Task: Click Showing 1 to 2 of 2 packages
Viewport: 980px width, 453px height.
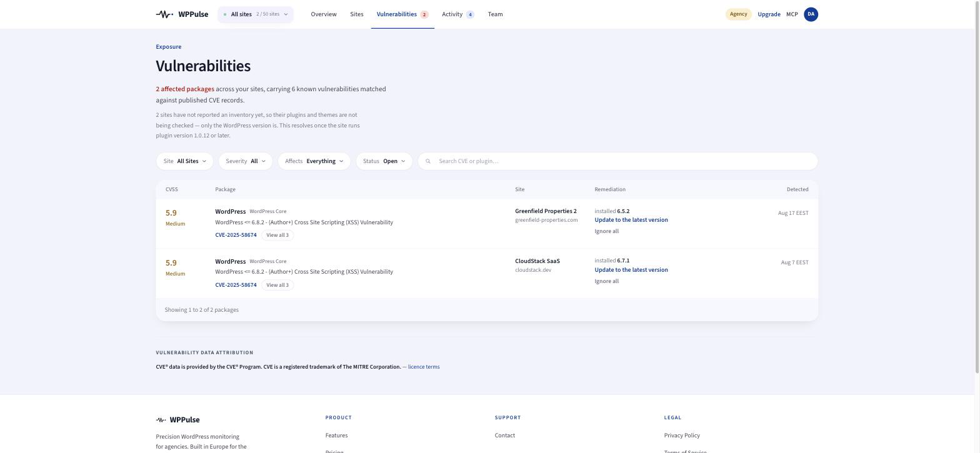Action: coord(201,310)
